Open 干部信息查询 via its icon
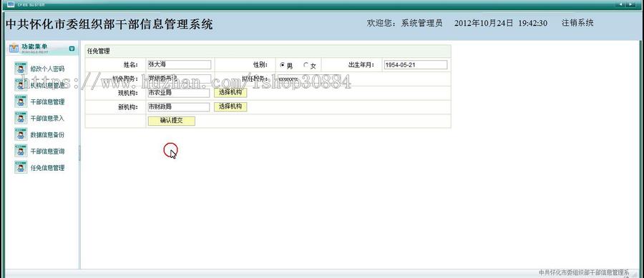644x278 pixels. [21, 151]
